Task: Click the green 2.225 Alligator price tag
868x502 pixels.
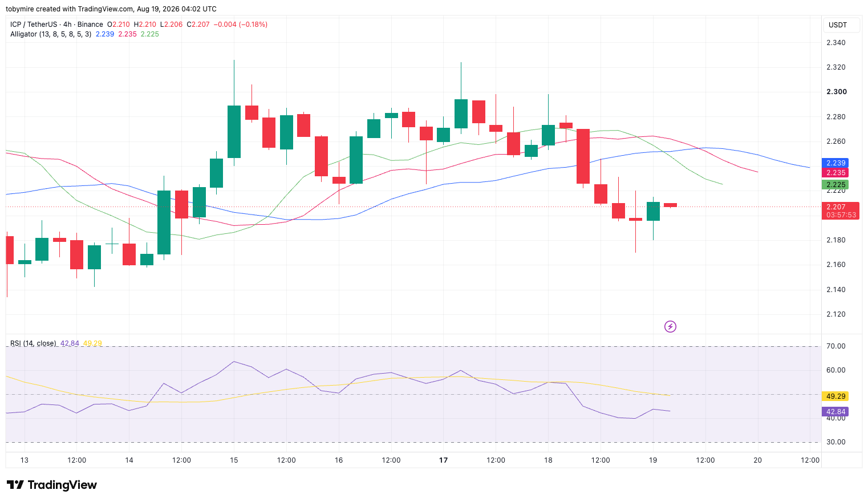Action: (834, 185)
